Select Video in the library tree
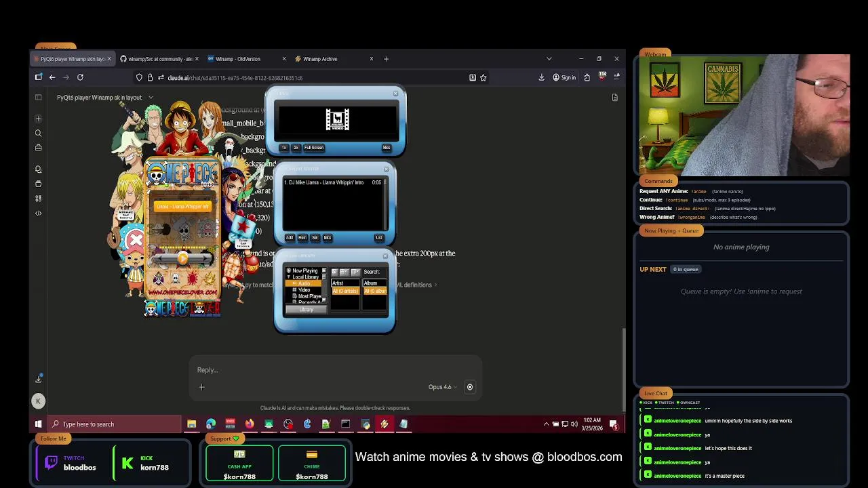 [x=304, y=290]
